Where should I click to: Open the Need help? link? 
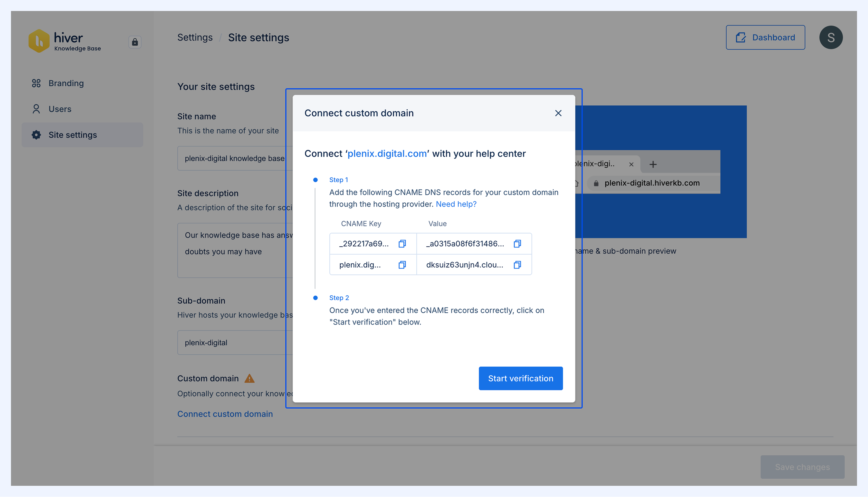[456, 204]
